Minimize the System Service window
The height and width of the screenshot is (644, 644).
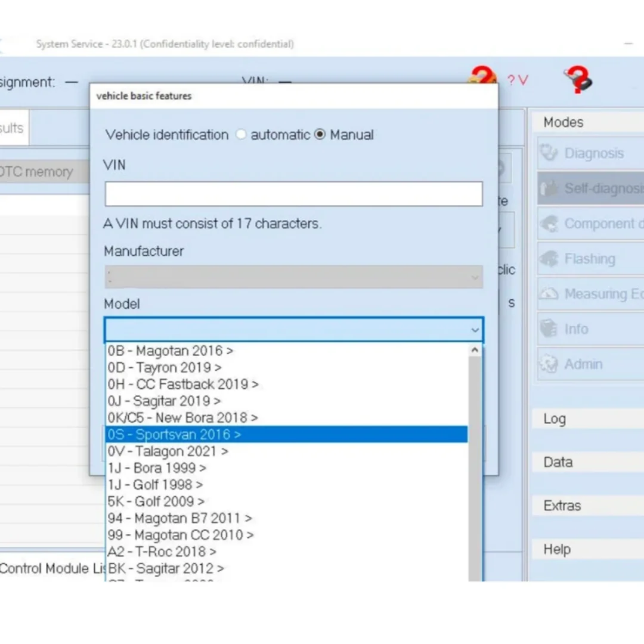coord(628,44)
